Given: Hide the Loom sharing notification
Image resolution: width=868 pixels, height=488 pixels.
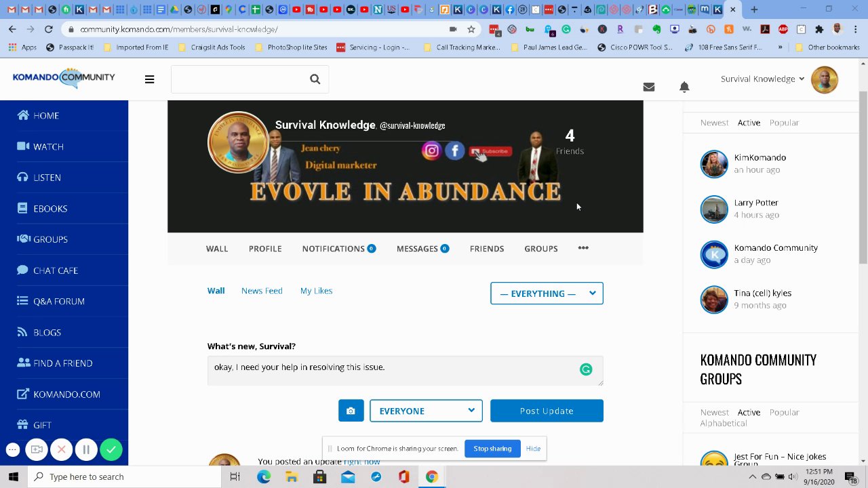Looking at the screenshot, I should pos(533,449).
